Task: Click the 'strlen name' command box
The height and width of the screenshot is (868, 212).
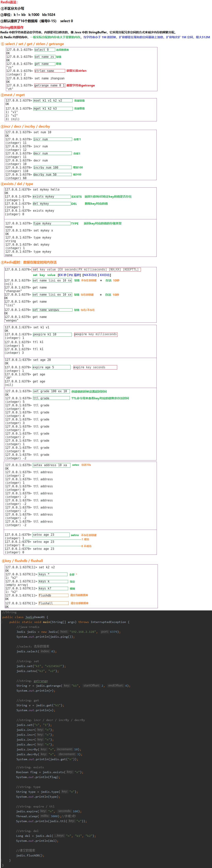Action: pos(49,71)
